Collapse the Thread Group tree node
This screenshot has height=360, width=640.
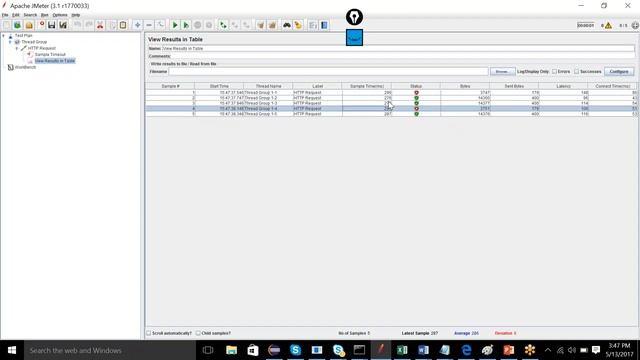point(10,42)
